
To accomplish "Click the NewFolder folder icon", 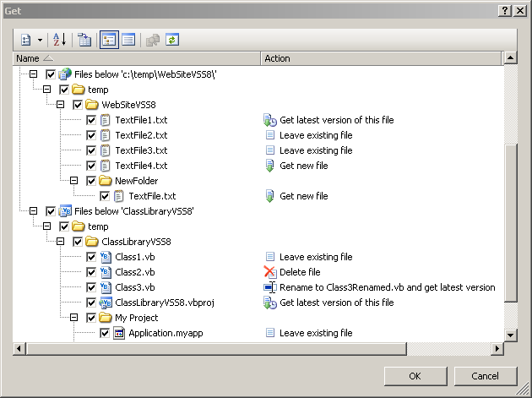I will tap(106, 181).
